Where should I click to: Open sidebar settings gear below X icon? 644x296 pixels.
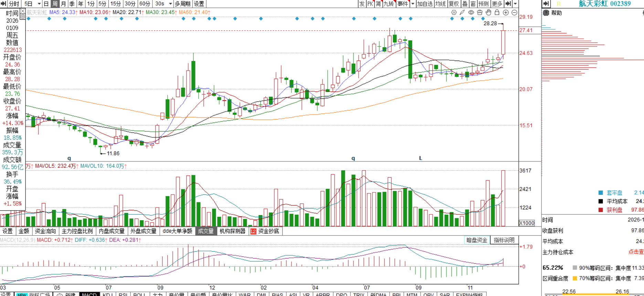23,17
